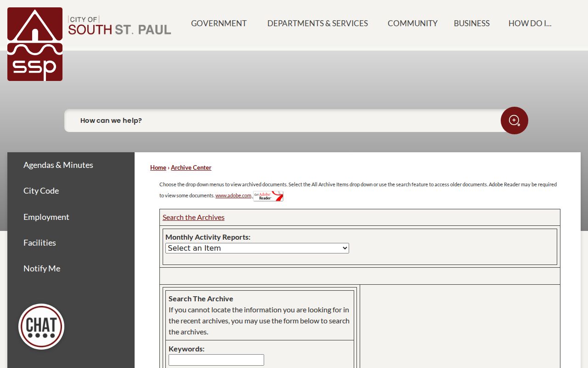Screen dimensions: 588x368
Task: Open the Chat bubble widget
Action: [41, 327]
